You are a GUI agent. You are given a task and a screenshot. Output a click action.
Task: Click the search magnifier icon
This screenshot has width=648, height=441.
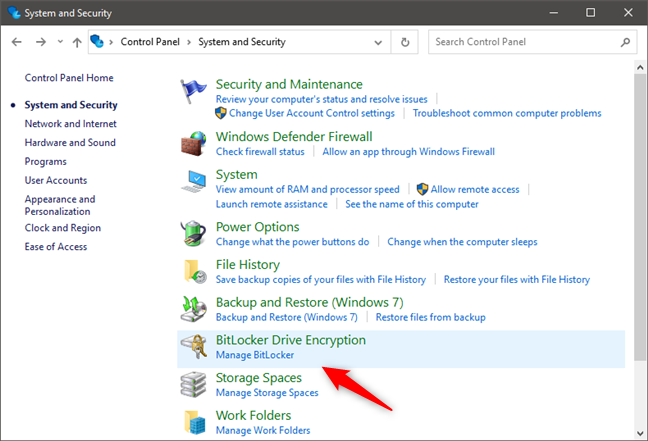click(x=625, y=42)
